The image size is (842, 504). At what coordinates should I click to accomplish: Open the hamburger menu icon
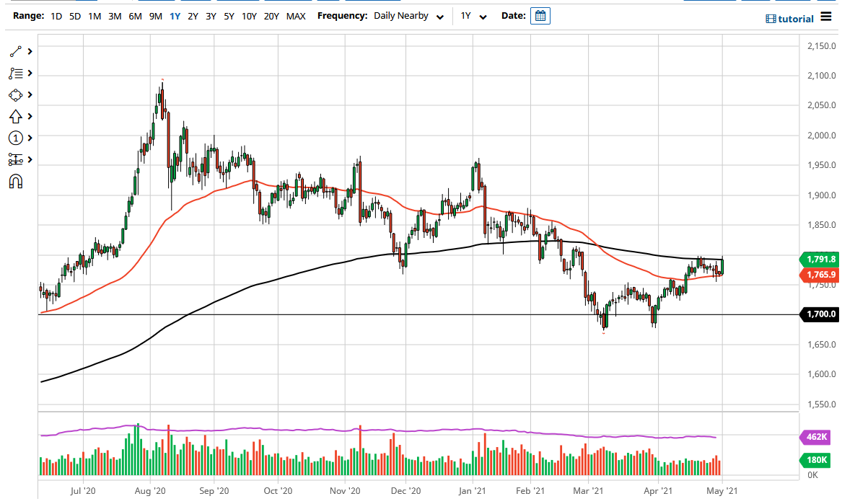click(826, 17)
